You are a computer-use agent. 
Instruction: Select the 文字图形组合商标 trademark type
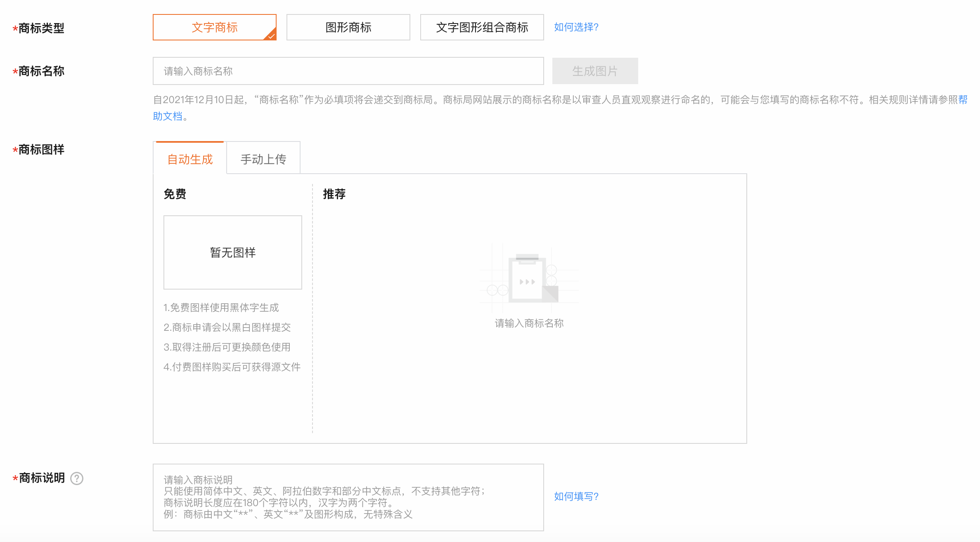point(482,27)
